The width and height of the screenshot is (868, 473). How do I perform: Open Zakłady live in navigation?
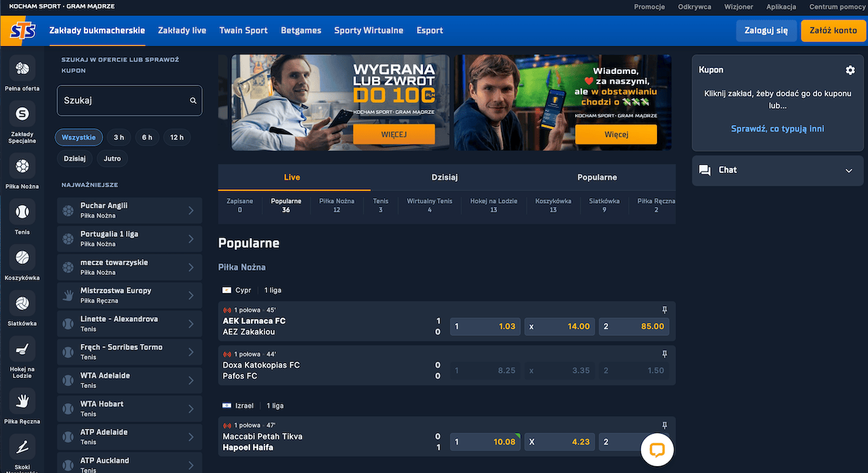point(182,31)
